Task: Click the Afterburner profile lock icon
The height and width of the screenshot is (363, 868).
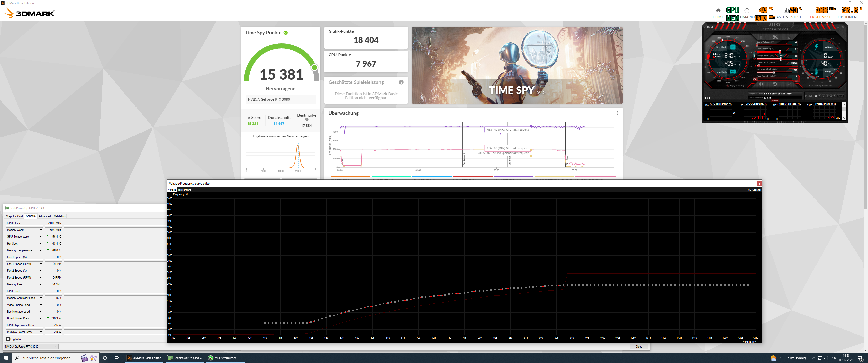Action: [816, 96]
